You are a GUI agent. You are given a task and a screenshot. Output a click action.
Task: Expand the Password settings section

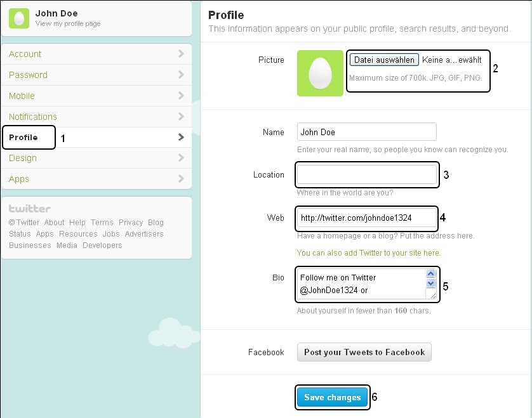(x=27, y=75)
